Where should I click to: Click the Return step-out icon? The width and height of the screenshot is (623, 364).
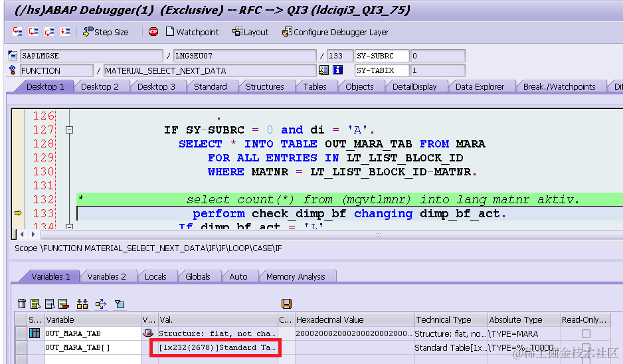(49, 32)
